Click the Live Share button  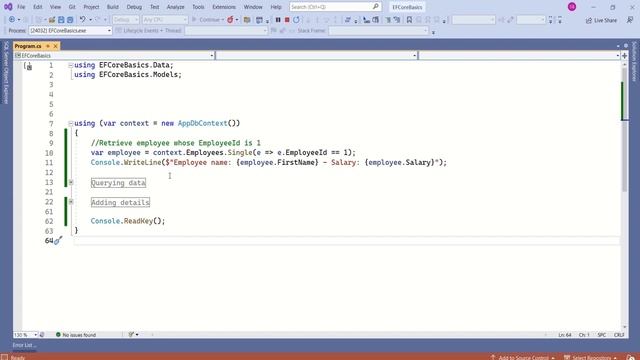coord(601,20)
